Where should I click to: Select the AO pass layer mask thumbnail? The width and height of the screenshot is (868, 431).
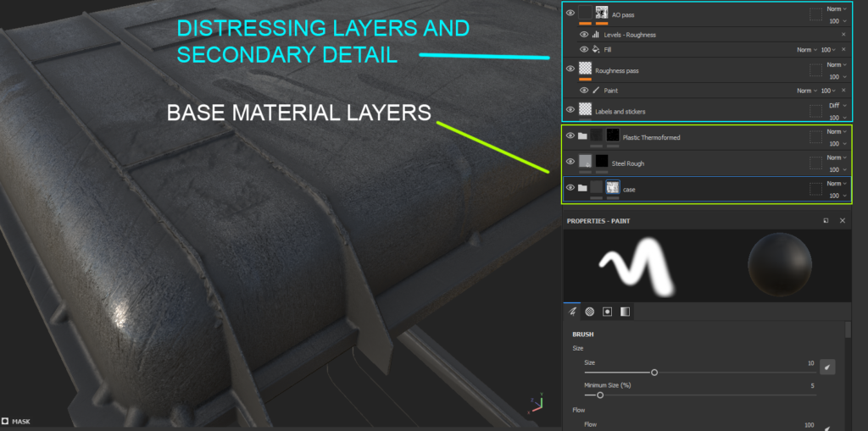pos(602,13)
